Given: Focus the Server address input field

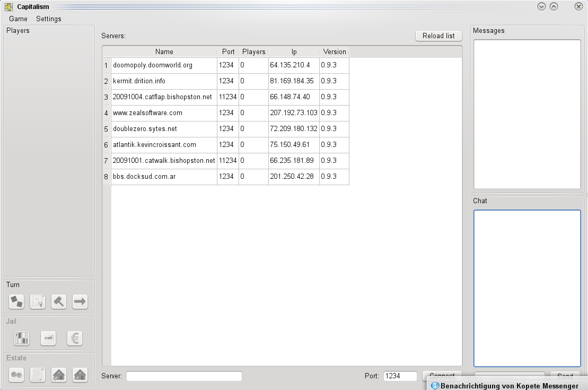Looking at the screenshot, I should (x=184, y=376).
